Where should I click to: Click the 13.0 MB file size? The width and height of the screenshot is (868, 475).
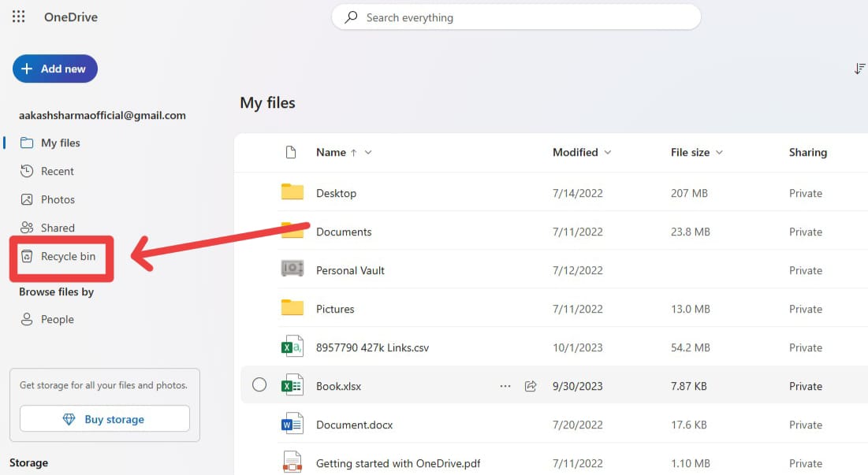coord(691,309)
